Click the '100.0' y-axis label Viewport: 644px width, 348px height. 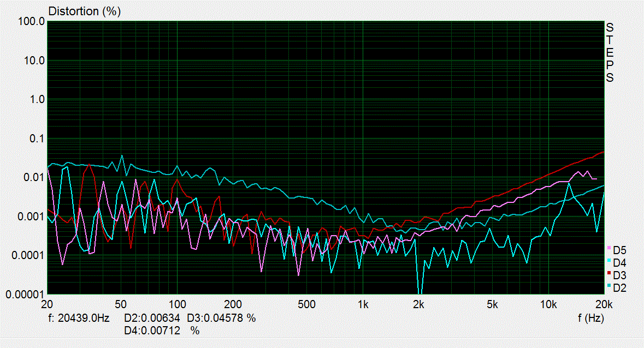tap(32, 21)
